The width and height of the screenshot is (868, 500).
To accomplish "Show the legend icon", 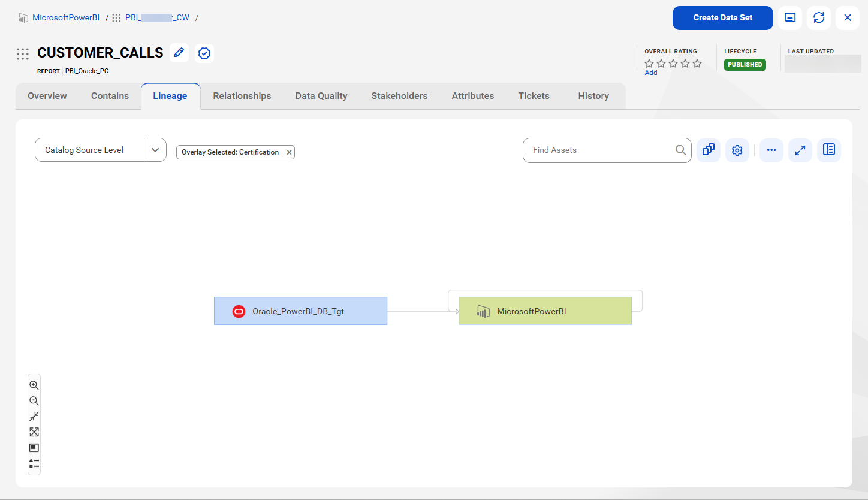I will pos(34,463).
